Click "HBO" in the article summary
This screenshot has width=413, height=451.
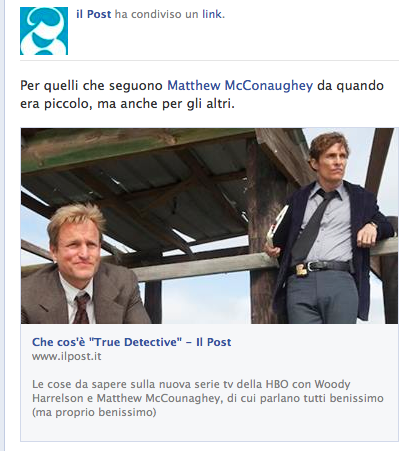[x=277, y=384]
